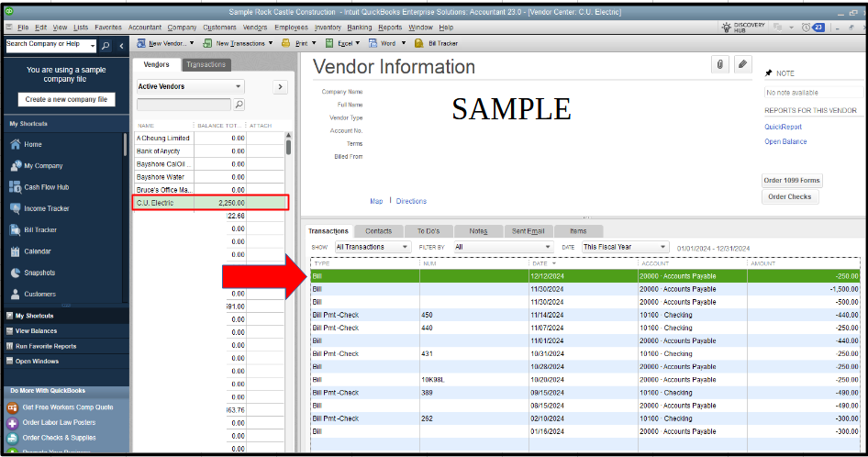
Task: Click Order Checks button
Action: [x=789, y=196]
